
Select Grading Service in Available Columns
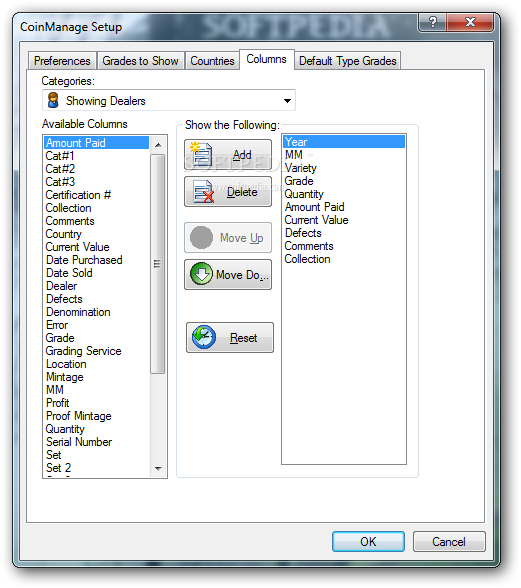click(x=96, y=351)
